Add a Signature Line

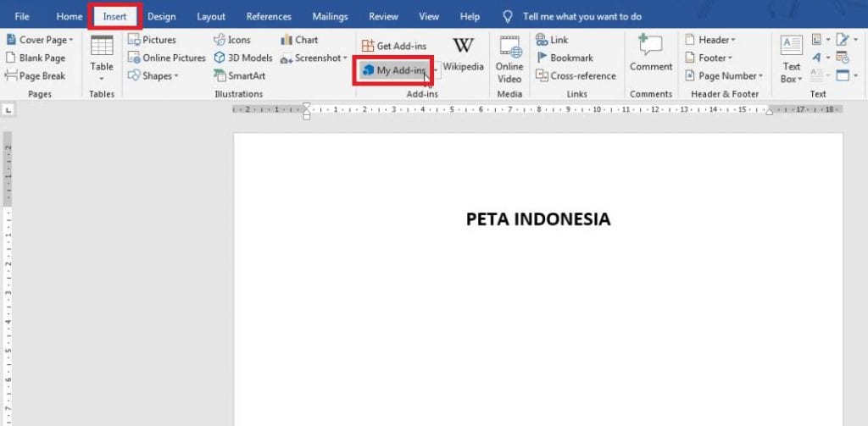(x=845, y=40)
